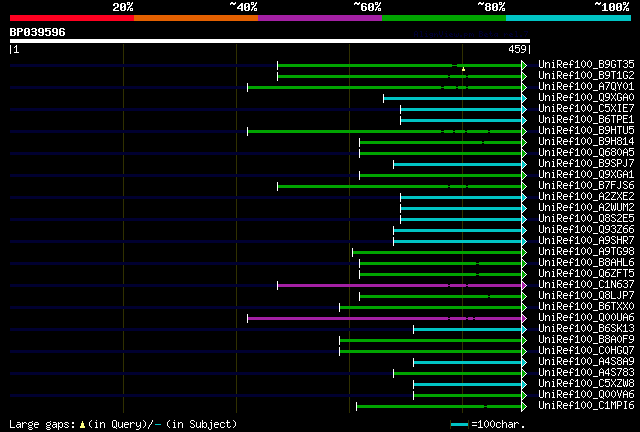Viewport: 640px width, 432px height.
Task: Click the purple alignment bar for C1N637
Action: click(x=400, y=285)
